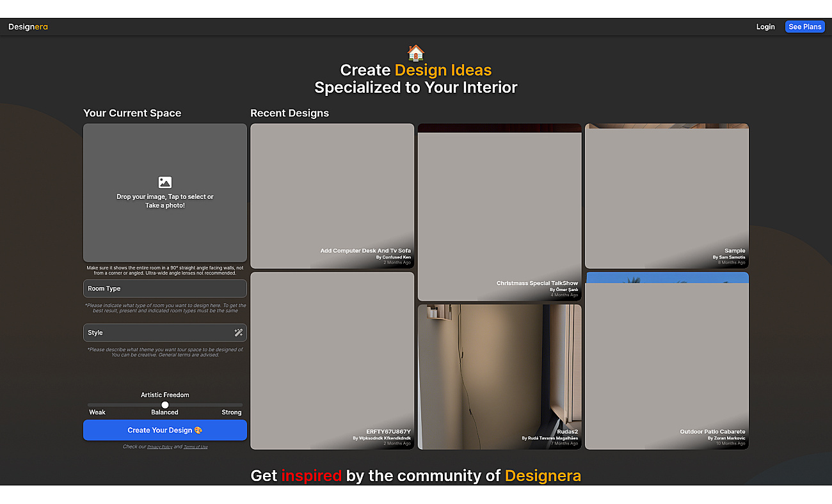Click the Create Your Design button
The width and height of the screenshot is (832, 504).
click(165, 430)
